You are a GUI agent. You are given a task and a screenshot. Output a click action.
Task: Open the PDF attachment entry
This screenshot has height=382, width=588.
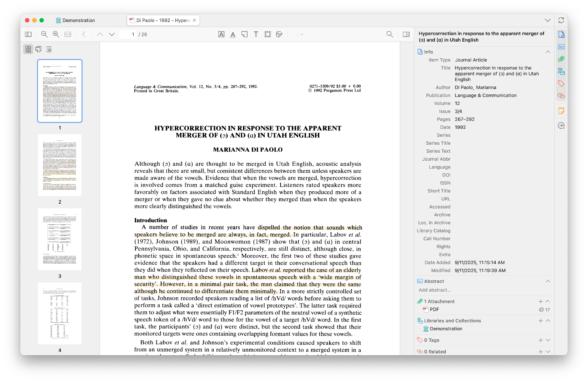(x=434, y=310)
